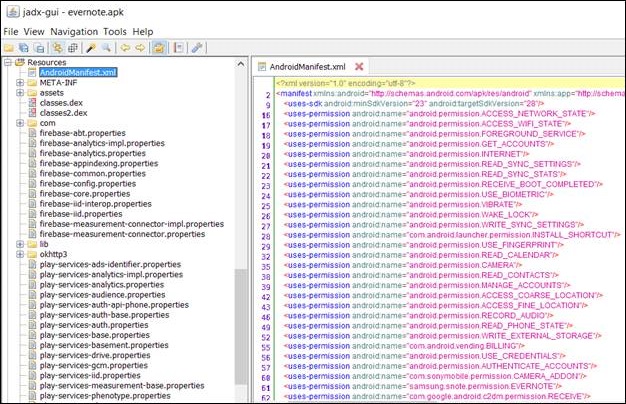626x404 pixels.
Task: Open the Tools menu
Action: tap(116, 31)
